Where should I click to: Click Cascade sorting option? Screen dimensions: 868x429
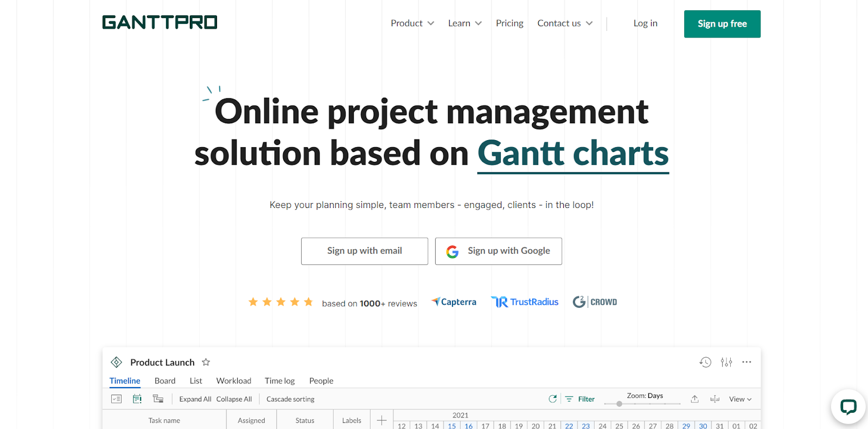290,399
